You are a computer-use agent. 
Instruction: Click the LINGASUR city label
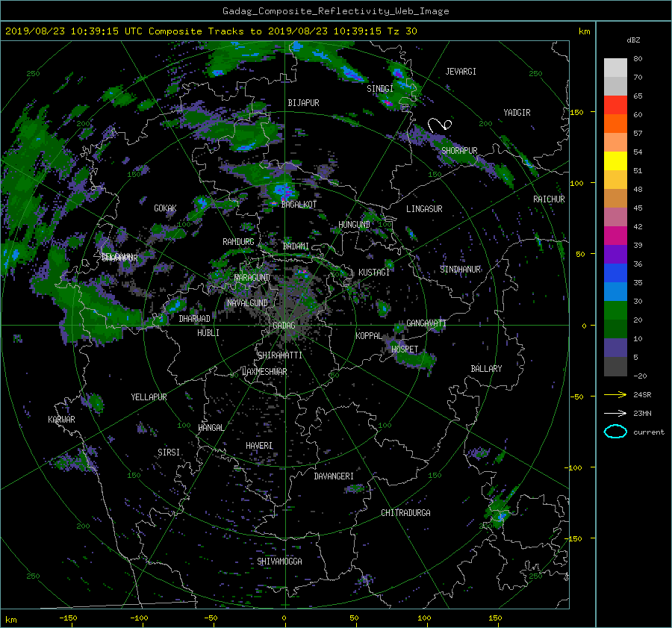pyautogui.click(x=424, y=209)
